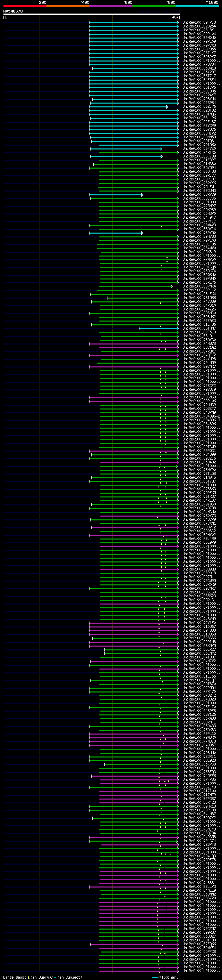Open hit UniRef100_B9N0U0
222x980 pixels.
[199, 38]
